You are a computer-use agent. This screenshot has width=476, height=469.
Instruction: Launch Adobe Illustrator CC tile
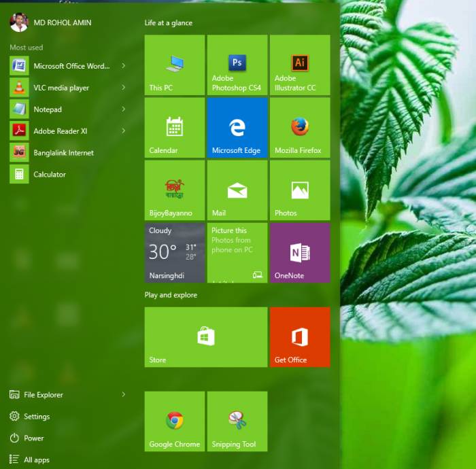click(300, 65)
